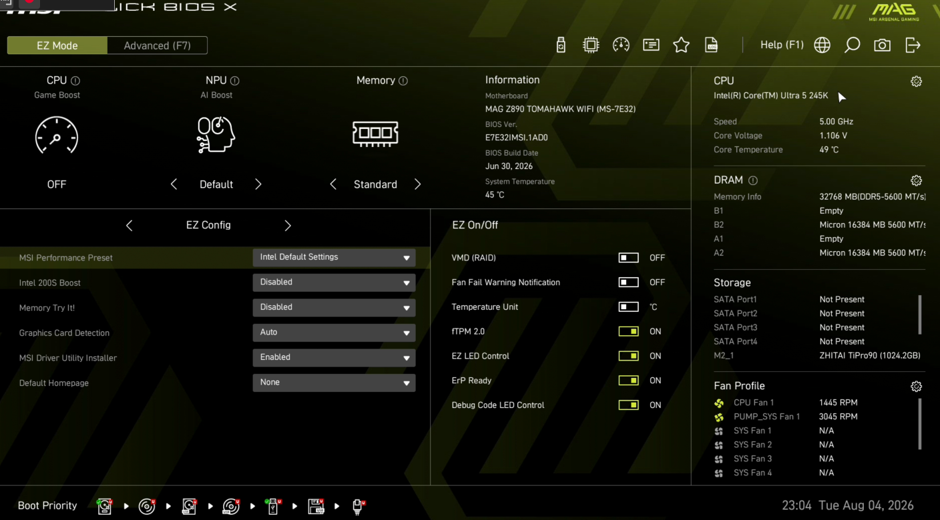Go to next EZ Config page arrow
Viewport: 940px width, 520px height.
tap(288, 226)
